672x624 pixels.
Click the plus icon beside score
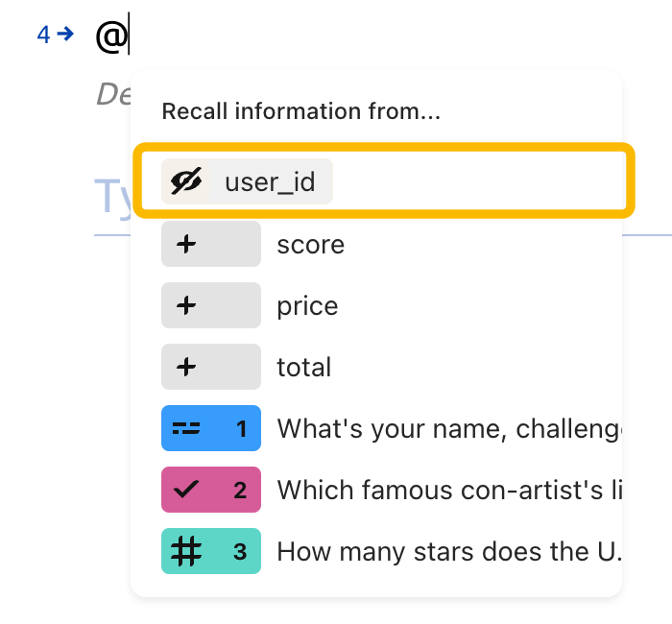pyautogui.click(x=186, y=244)
